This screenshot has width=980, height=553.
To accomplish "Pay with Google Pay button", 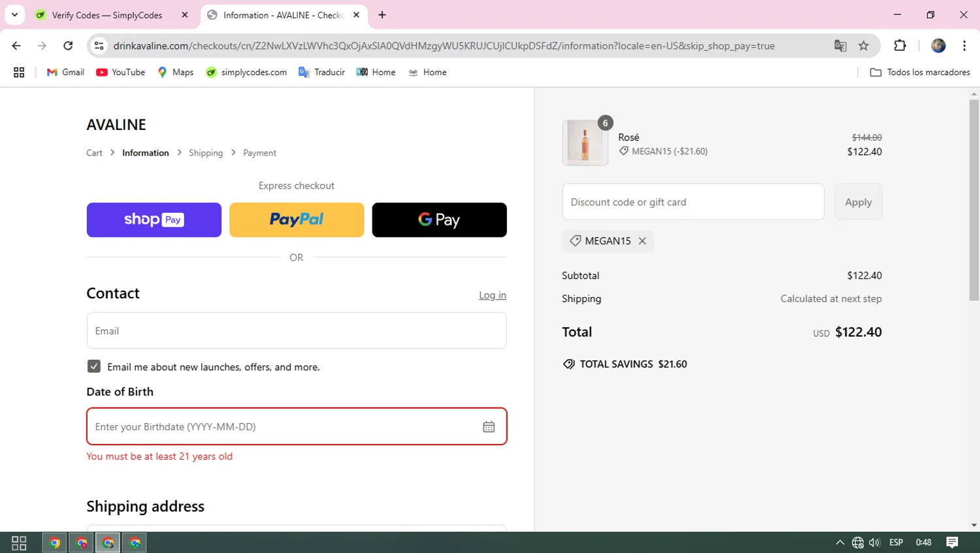I will 439,220.
